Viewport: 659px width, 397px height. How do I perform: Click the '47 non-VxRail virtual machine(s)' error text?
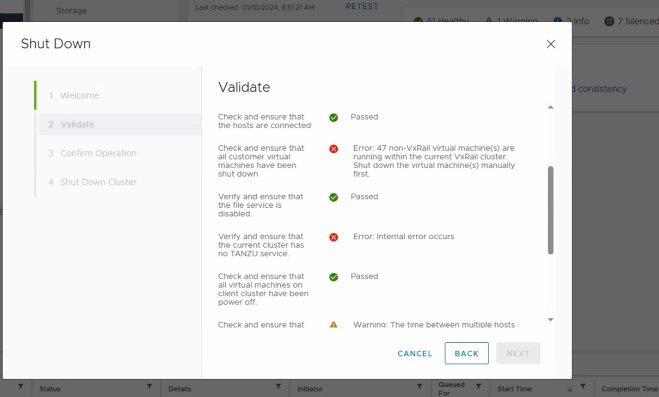click(434, 161)
